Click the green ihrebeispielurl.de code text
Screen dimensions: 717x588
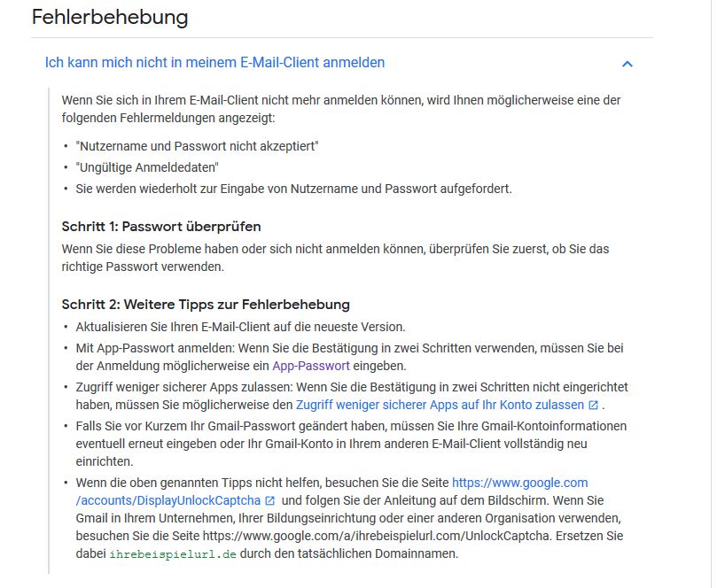(x=173, y=554)
